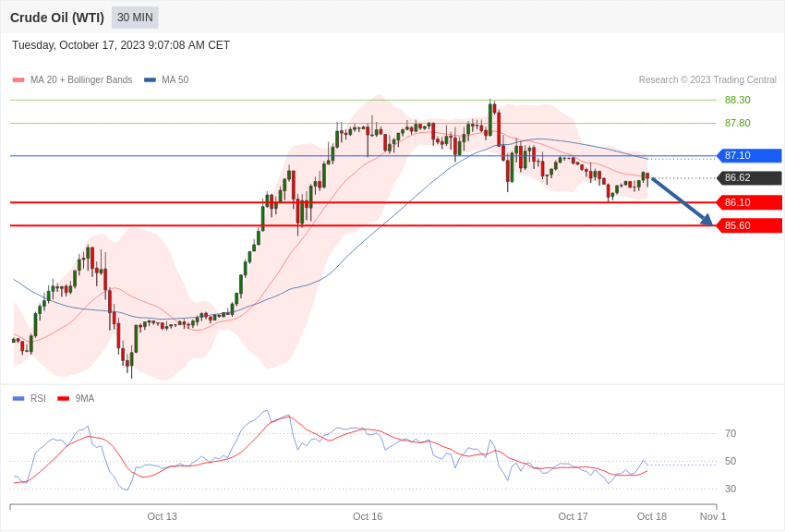Click the RSI legend label
This screenshot has width=785, height=532.
tap(38, 398)
